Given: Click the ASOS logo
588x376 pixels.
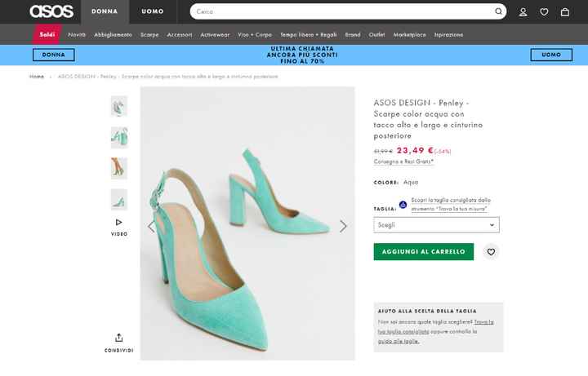Looking at the screenshot, I should click(51, 11).
